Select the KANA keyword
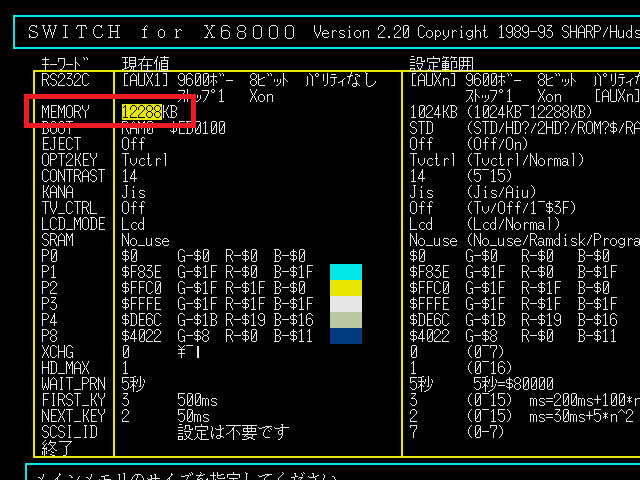 coord(57,192)
